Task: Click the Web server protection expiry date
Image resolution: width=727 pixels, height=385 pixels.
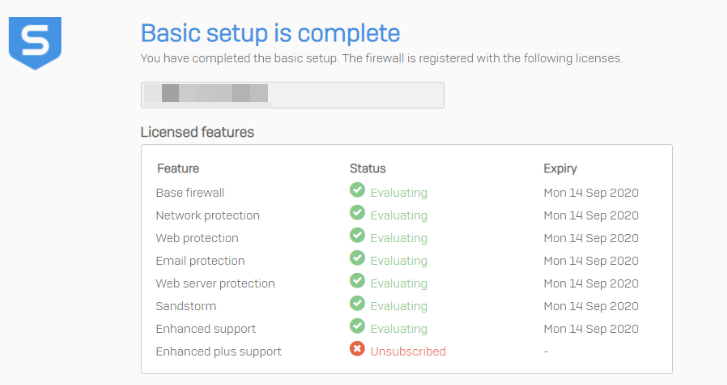Action: click(x=591, y=283)
